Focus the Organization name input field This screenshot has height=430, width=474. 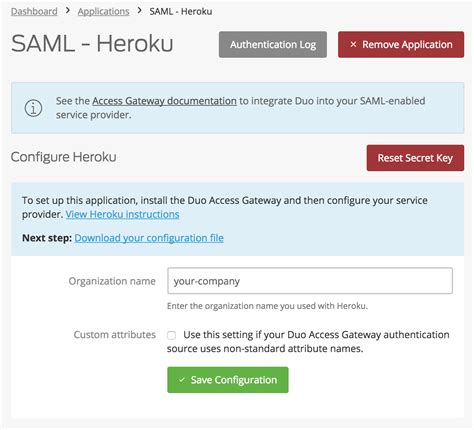[310, 281]
